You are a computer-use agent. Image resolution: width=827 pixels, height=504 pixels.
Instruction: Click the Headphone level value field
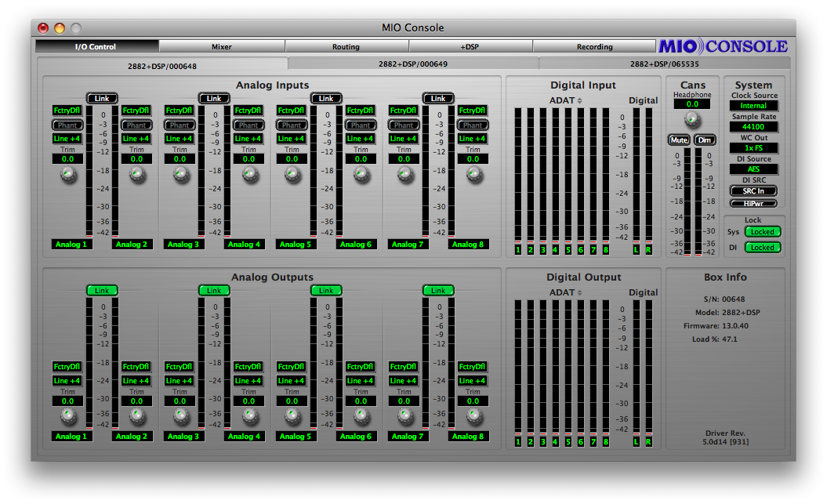pyautogui.click(x=692, y=104)
